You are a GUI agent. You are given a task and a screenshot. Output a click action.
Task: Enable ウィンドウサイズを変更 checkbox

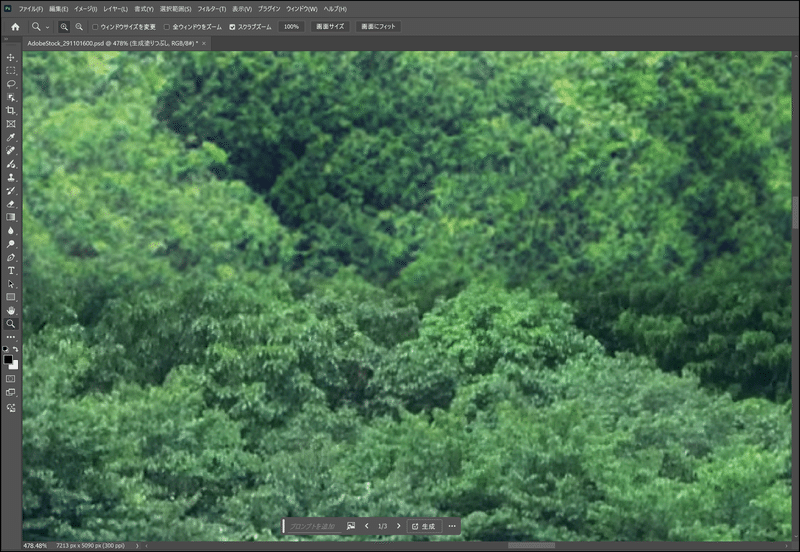click(95, 27)
